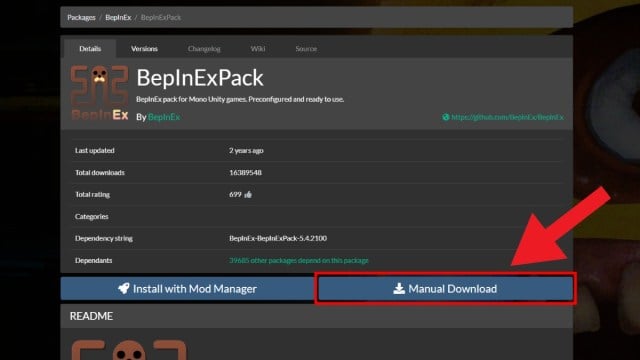Select the '2 years ago' last updated value
The image size is (640, 360).
click(246, 151)
